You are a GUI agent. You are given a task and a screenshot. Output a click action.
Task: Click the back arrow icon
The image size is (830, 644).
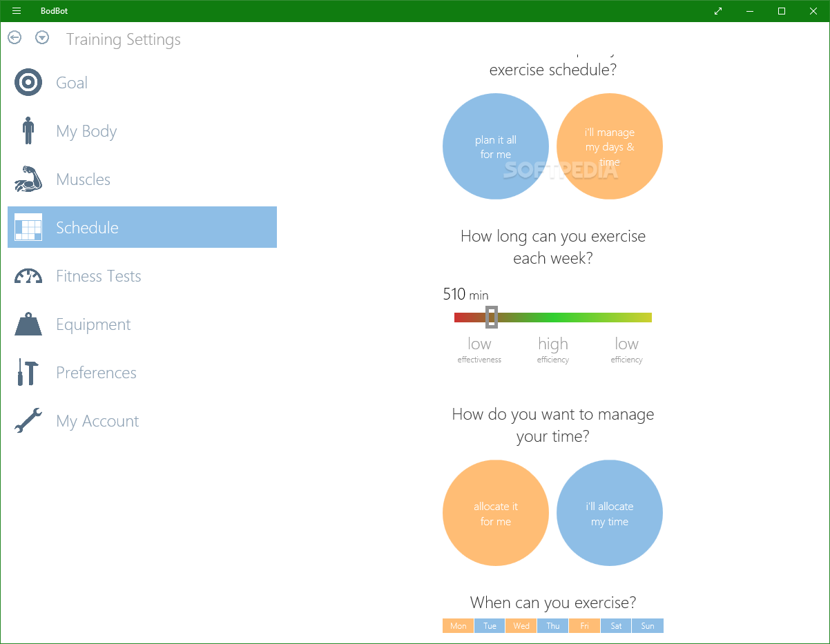[x=15, y=38]
